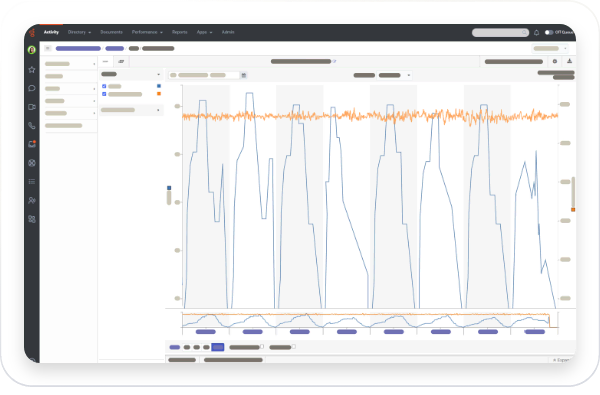This screenshot has height=395, width=600.
Task: Click the Expand button at bottom right
Action: [562, 360]
